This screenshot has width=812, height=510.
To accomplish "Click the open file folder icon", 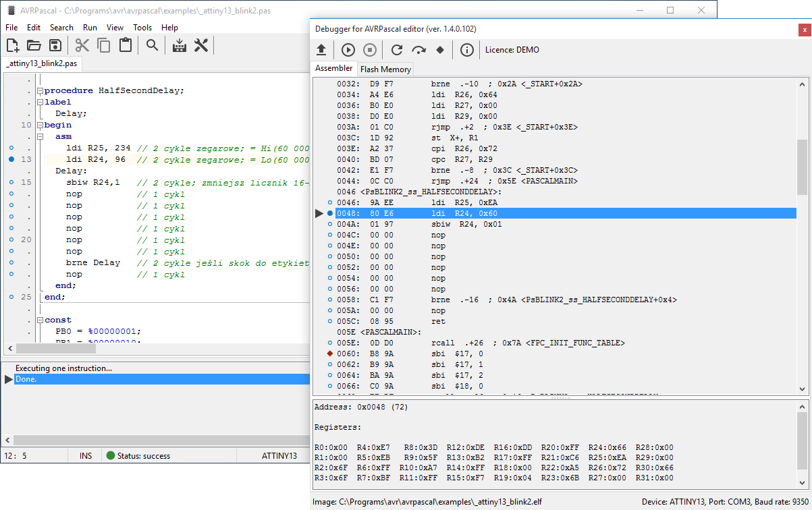I will point(34,45).
